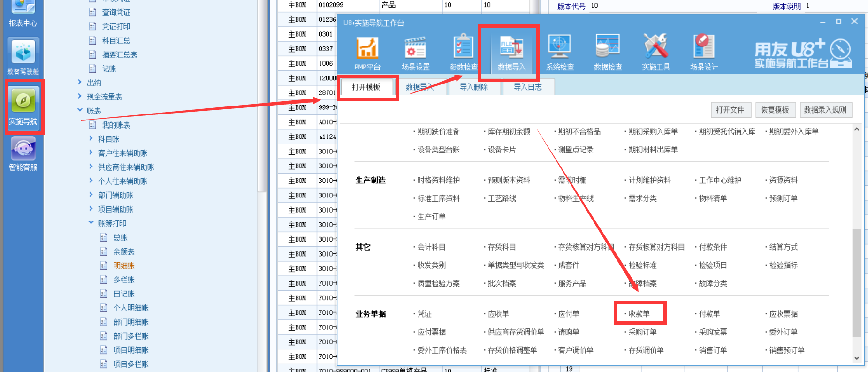
Task: Click the document icon beside 明细账
Action: coord(104,266)
